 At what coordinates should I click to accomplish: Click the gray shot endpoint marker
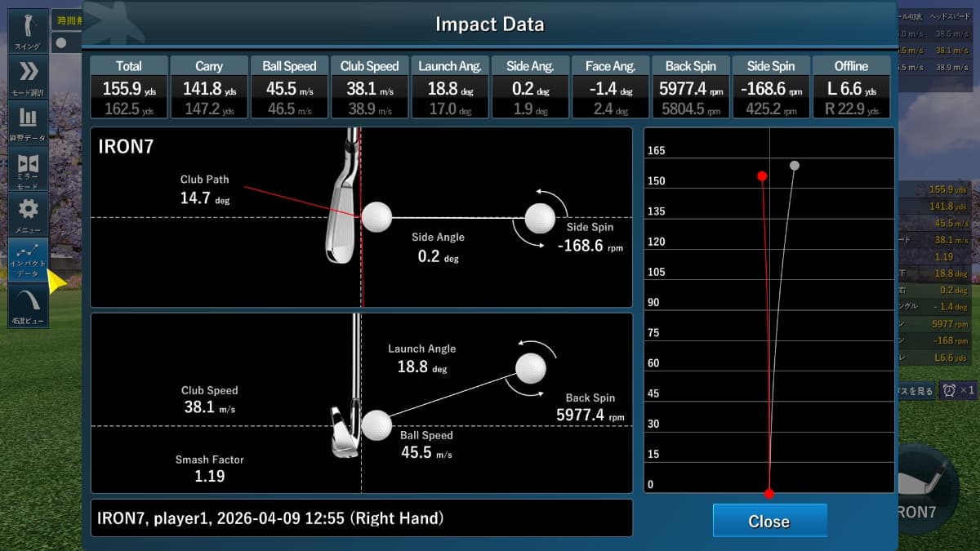tap(795, 166)
